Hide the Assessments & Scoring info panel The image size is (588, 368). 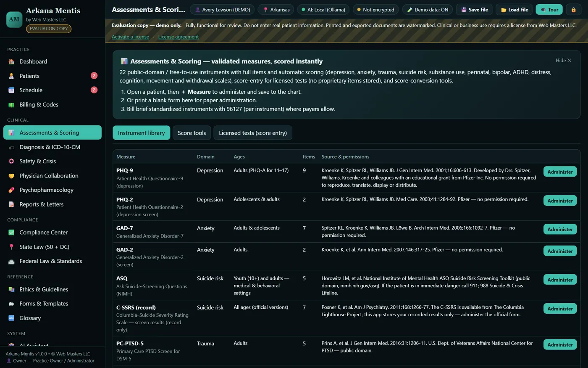point(563,61)
